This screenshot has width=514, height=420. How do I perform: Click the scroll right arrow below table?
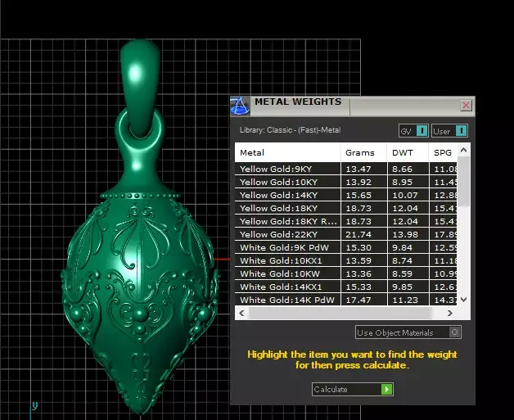pos(450,313)
